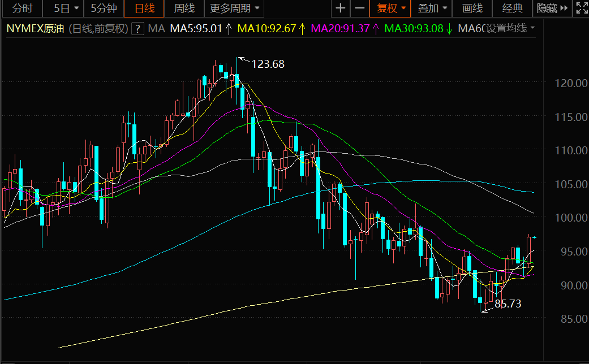Click the 85.73 low price marker
This screenshot has height=364, width=589.
[508, 304]
